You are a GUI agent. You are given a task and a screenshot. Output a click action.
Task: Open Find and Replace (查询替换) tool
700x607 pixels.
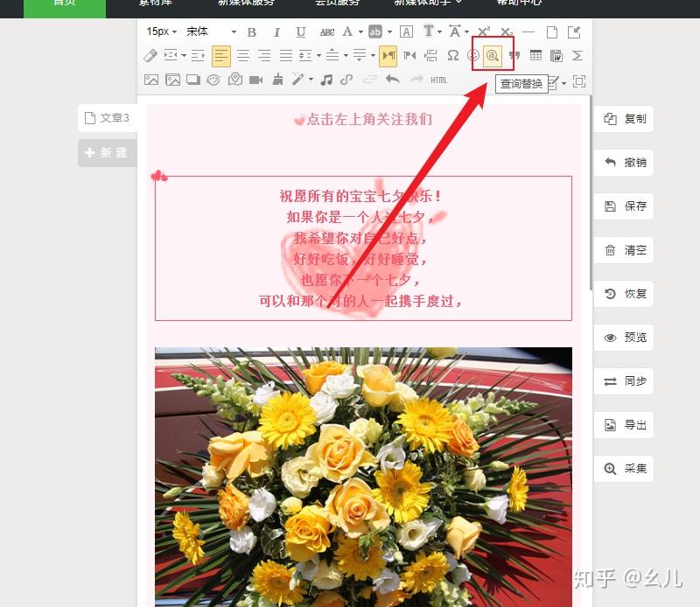(494, 55)
